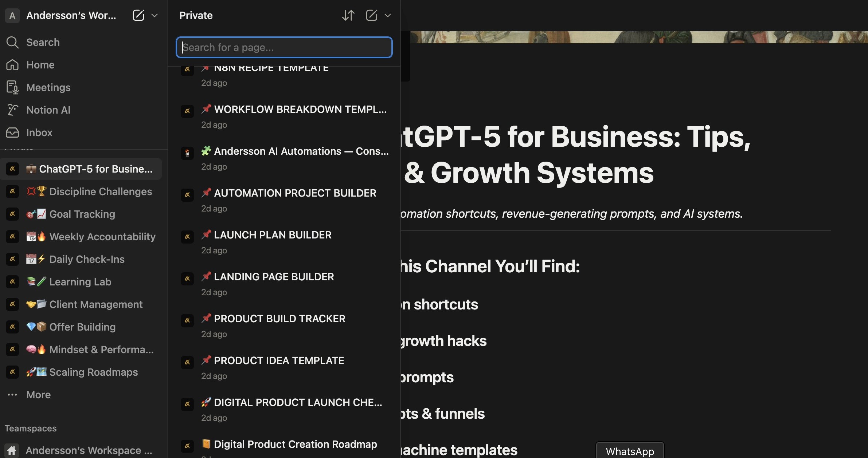Click the Search magnifier icon in sidebar
Screen dimensions: 868x458
click(12, 42)
